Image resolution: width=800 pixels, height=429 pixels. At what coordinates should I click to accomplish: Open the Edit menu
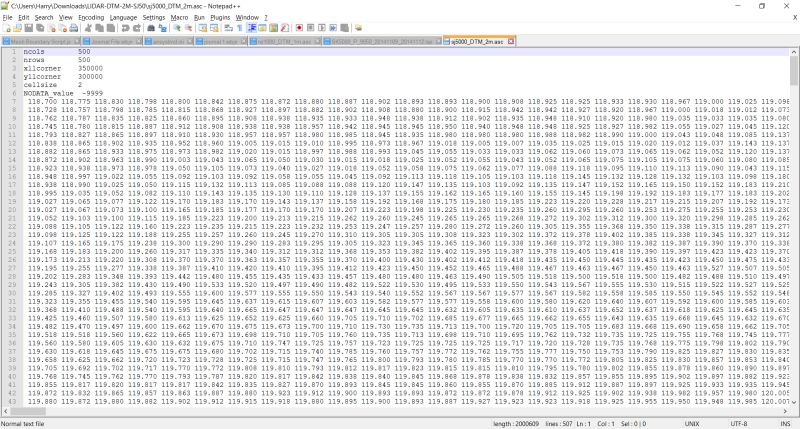click(23, 17)
